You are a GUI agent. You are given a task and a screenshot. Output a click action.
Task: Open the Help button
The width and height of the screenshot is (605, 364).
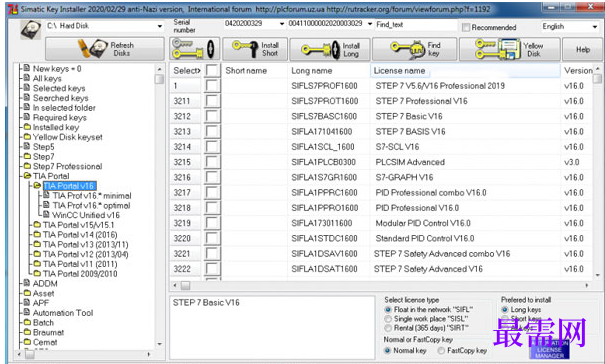point(583,49)
